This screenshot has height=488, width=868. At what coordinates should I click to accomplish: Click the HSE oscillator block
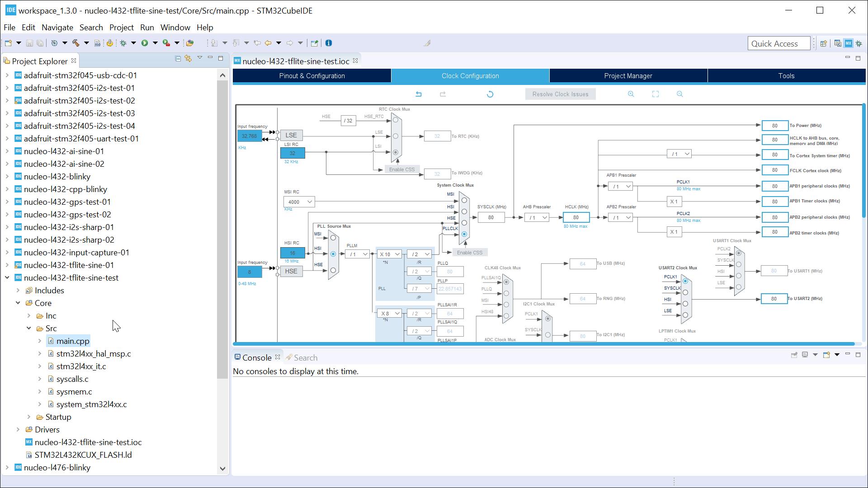coord(291,271)
